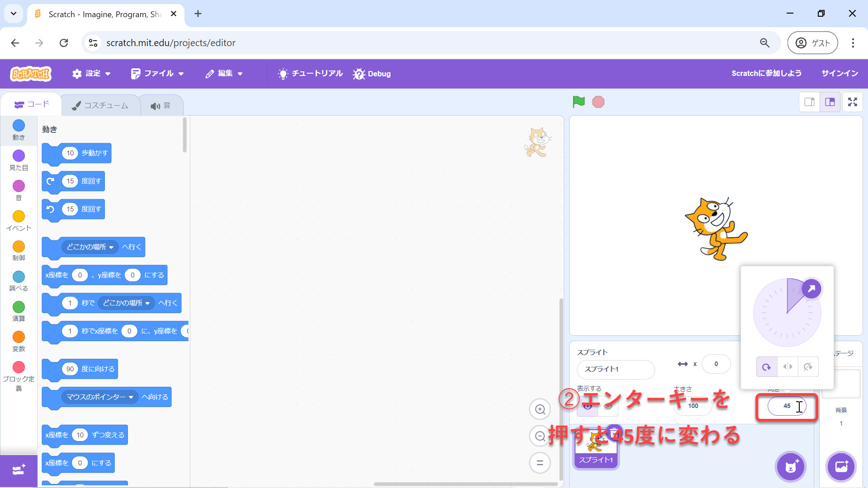Hide the sprite with crossed-eye toggle
Viewport: 868px width, 488px height.
point(608,406)
